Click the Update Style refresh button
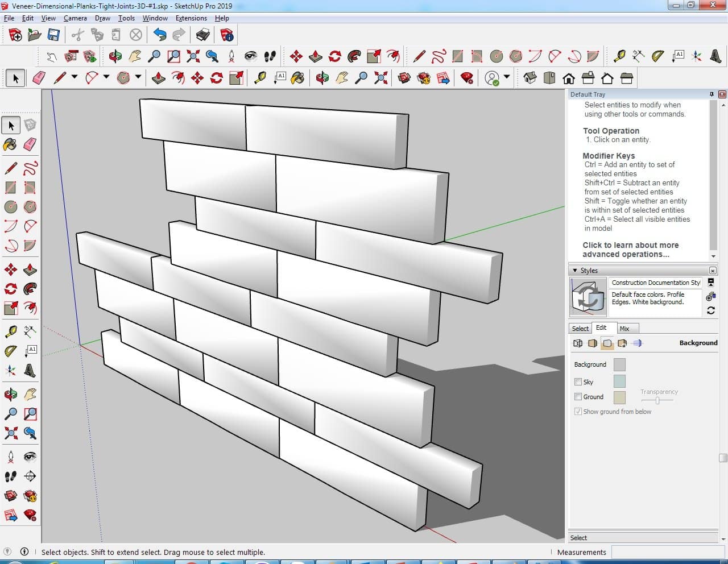The width and height of the screenshot is (728, 564). click(711, 310)
